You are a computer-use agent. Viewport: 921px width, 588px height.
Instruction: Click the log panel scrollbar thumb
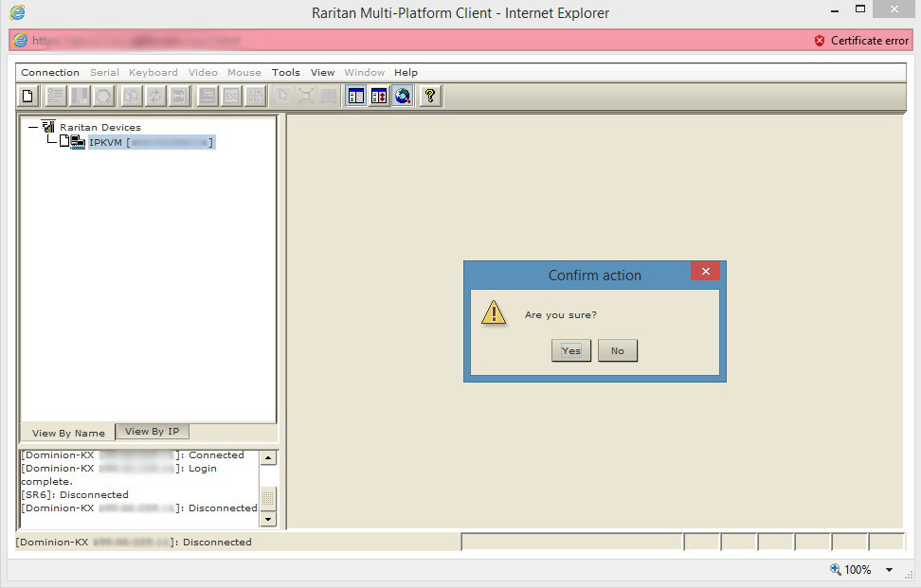pyautogui.click(x=268, y=499)
